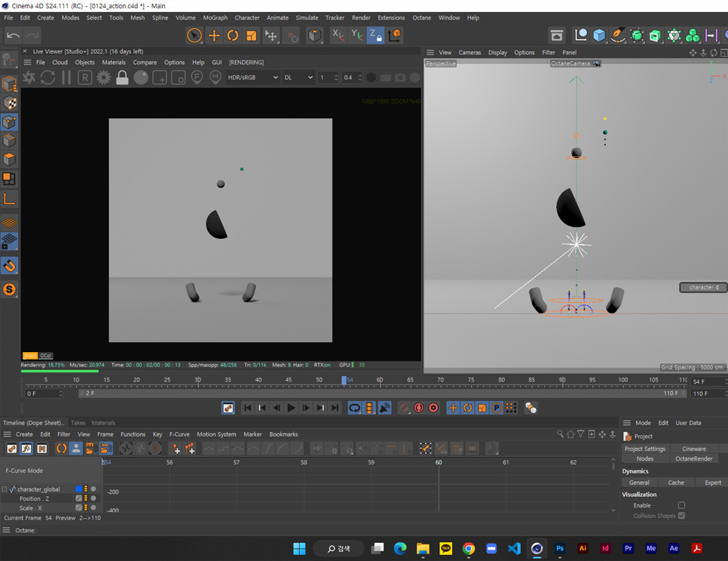Click the Octane Live Viewer lock icon

tap(122, 78)
